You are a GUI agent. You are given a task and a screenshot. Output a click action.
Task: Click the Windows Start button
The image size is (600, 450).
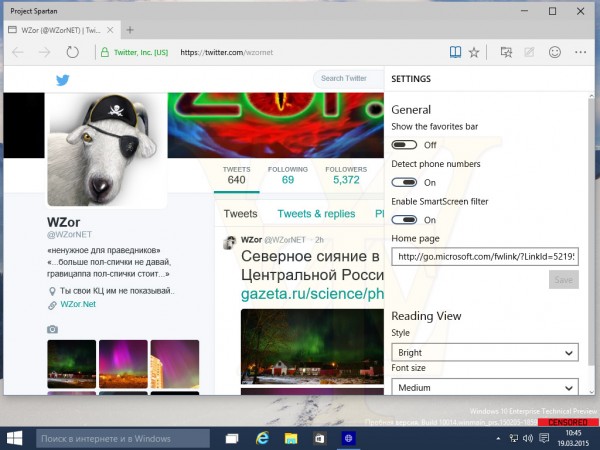point(16,438)
